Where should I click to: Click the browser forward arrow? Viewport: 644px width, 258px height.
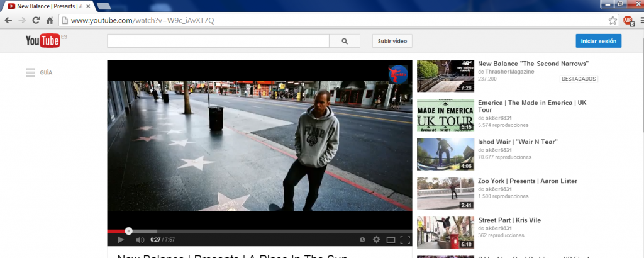(22, 20)
